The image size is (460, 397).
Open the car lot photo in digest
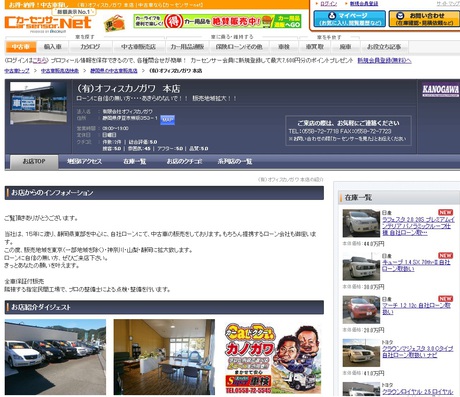[55, 357]
